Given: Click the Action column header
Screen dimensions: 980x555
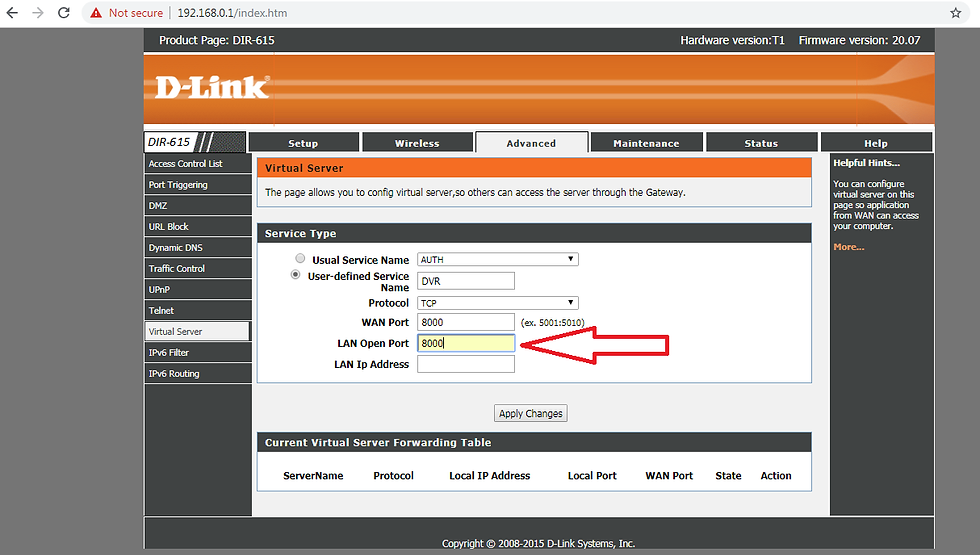Looking at the screenshot, I should click(x=776, y=476).
